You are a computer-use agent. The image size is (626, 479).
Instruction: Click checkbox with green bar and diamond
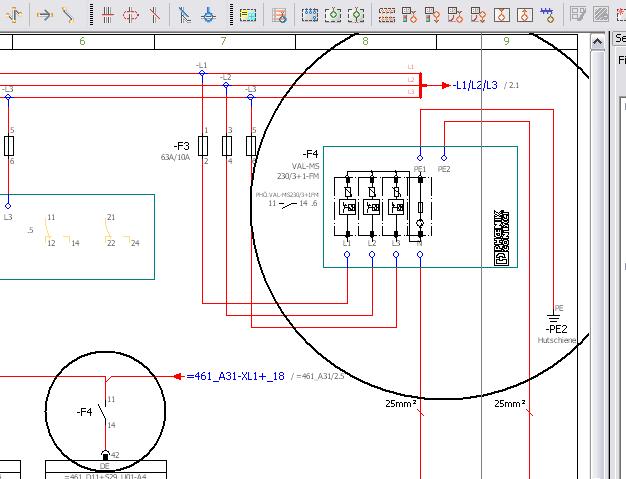tap(410, 15)
